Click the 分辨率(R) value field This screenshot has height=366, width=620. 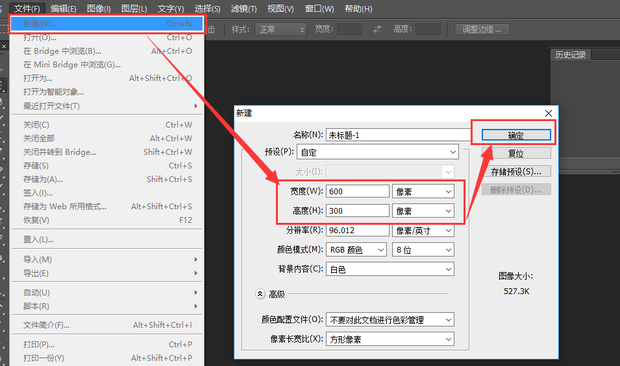pos(358,230)
